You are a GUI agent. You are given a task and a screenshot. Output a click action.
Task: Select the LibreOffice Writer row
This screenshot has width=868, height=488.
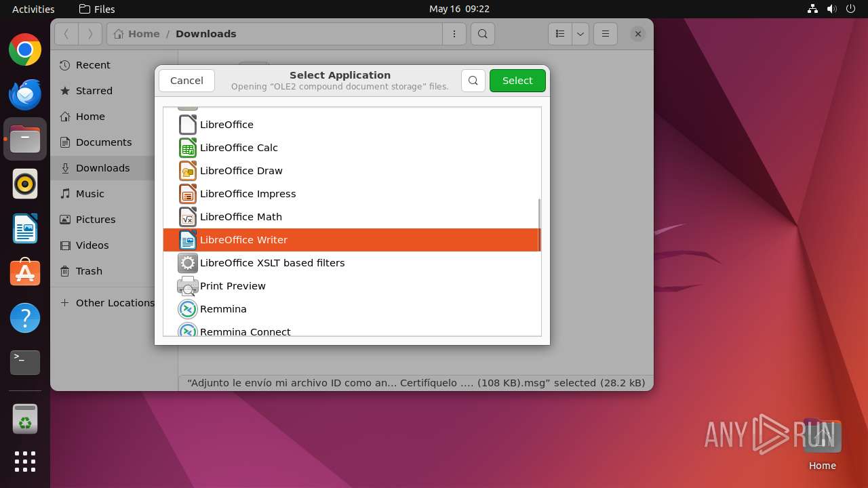coord(352,240)
